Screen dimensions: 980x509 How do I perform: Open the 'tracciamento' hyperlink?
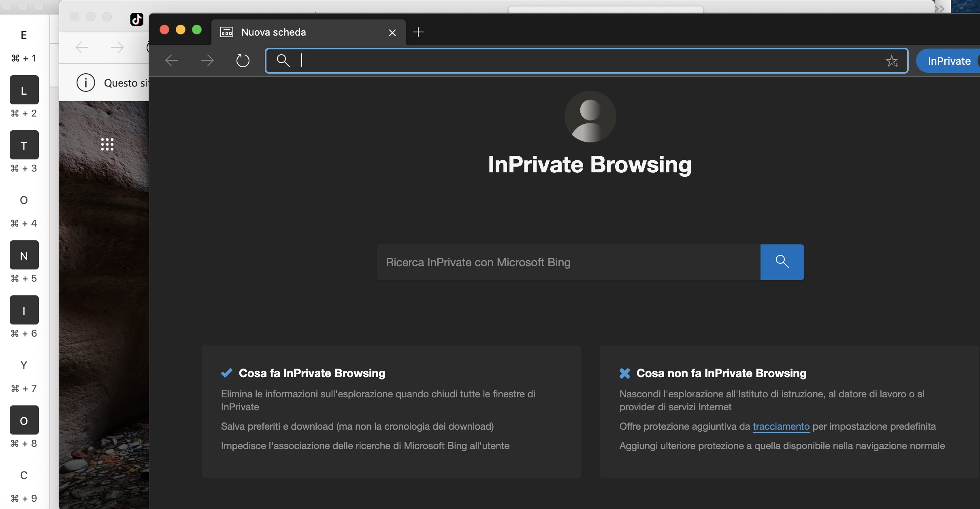pyautogui.click(x=781, y=426)
